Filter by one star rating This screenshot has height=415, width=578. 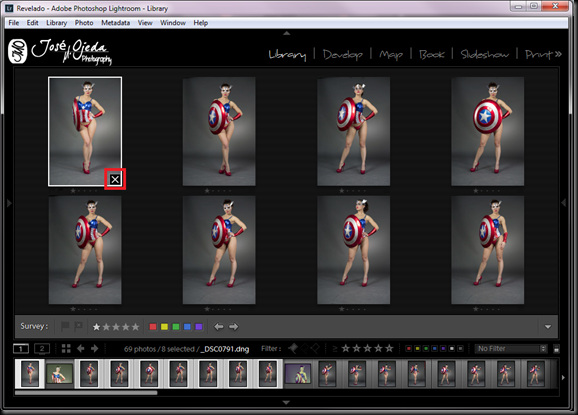(346, 348)
